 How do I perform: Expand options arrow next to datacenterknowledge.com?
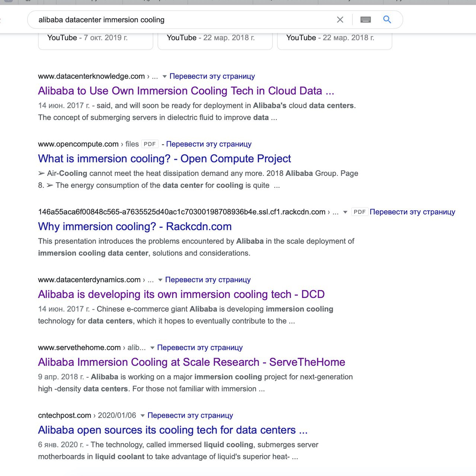tap(164, 77)
